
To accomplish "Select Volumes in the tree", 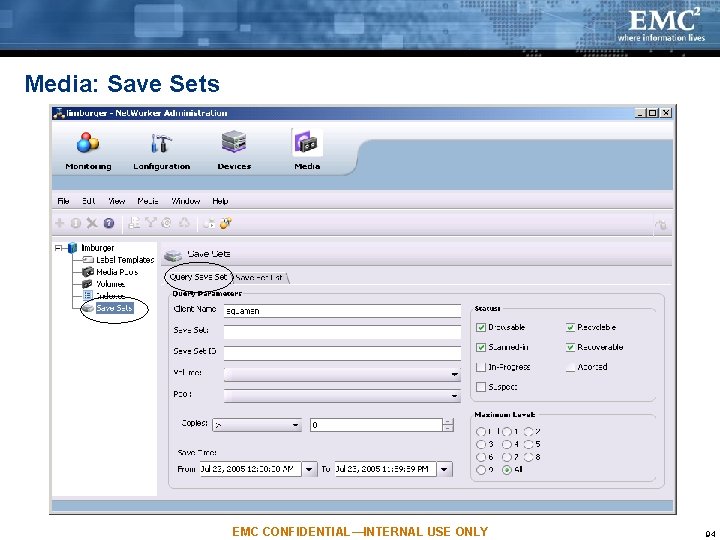I will point(110,284).
